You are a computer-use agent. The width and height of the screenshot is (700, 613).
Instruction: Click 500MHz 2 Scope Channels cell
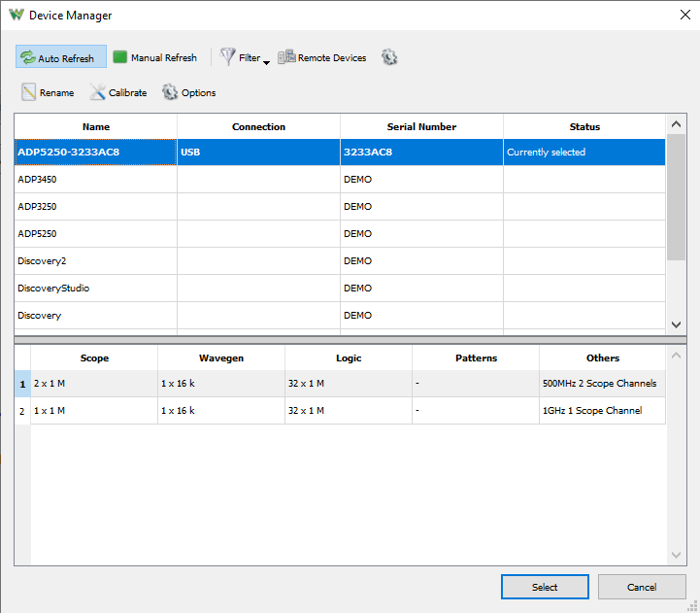[603, 384]
